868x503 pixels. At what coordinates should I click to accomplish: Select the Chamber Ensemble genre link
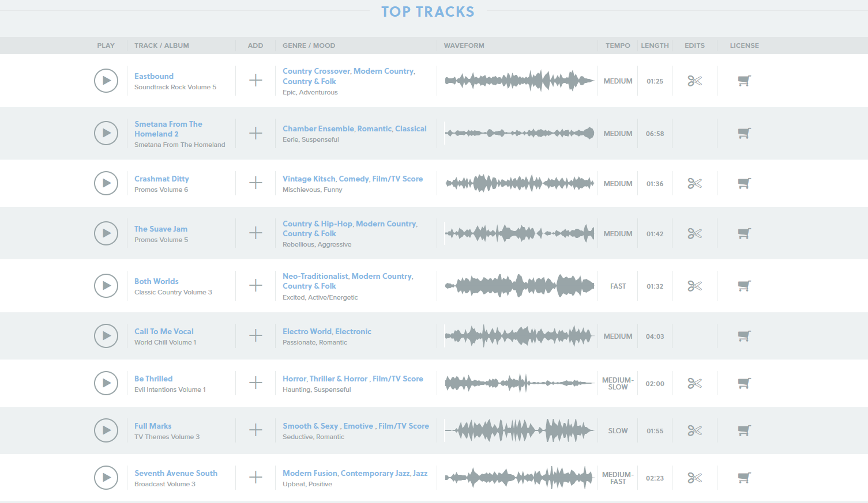(318, 128)
